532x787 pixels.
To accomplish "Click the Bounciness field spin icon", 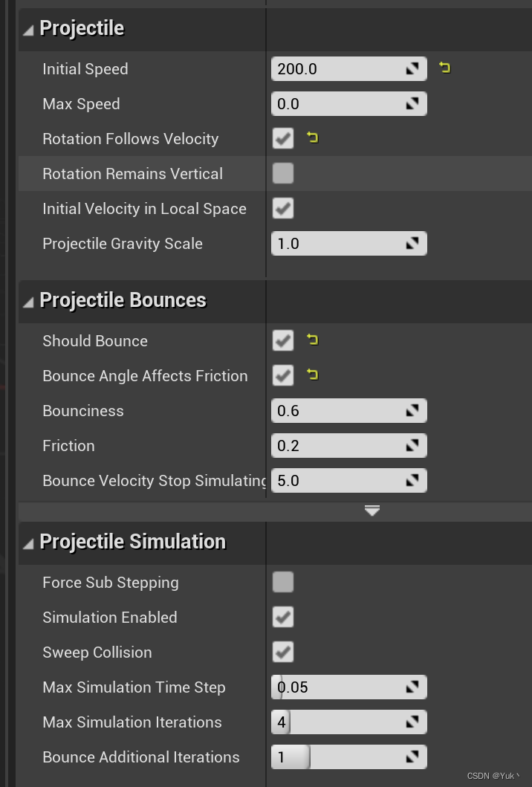I will pos(412,411).
